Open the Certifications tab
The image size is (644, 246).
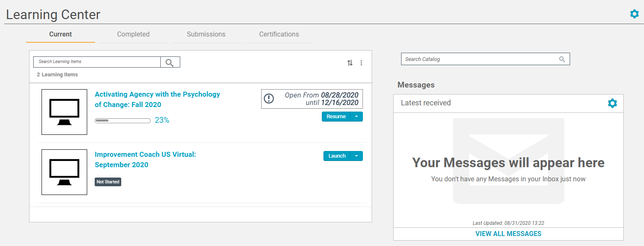279,34
